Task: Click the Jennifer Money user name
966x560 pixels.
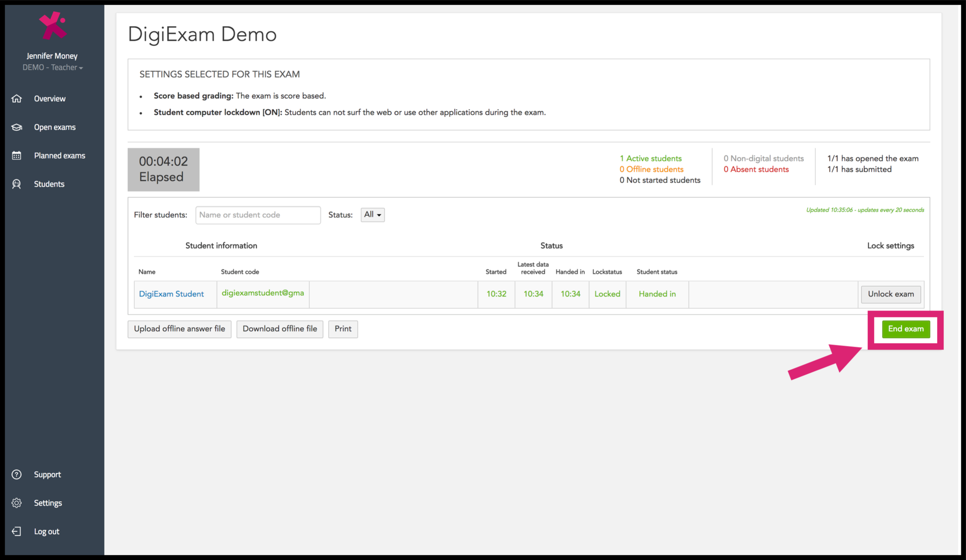Action: tap(52, 56)
